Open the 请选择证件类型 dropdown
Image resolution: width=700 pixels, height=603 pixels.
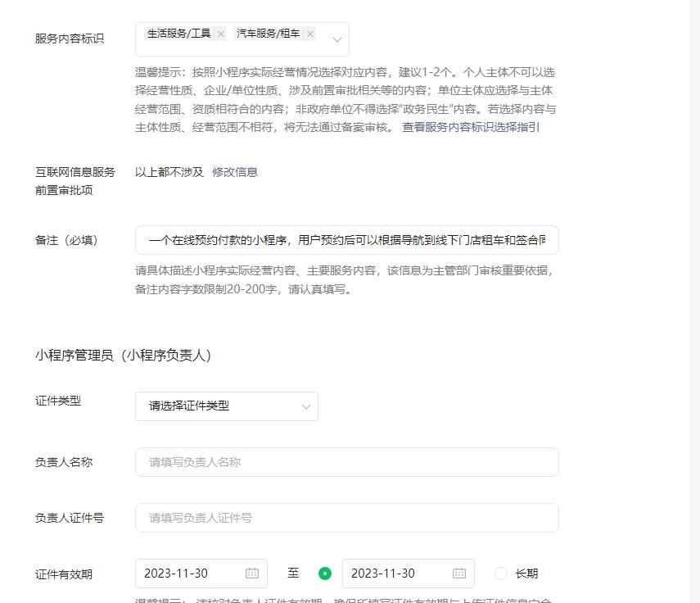[227, 406]
